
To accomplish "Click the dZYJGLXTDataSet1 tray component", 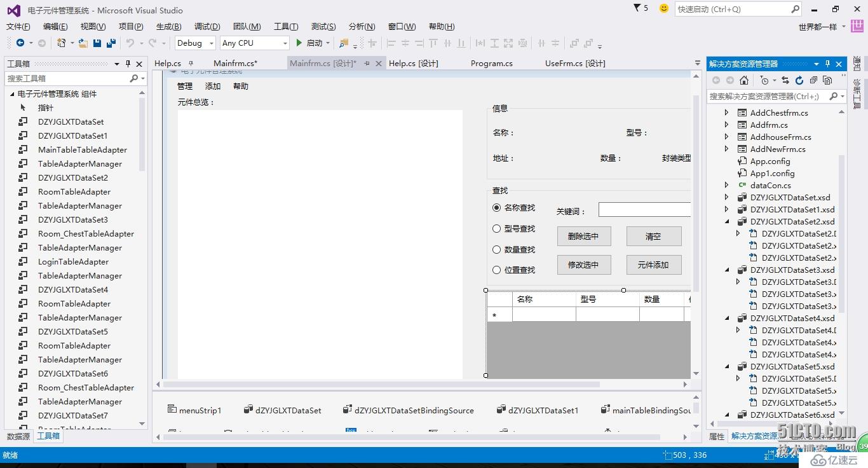I will [x=538, y=410].
